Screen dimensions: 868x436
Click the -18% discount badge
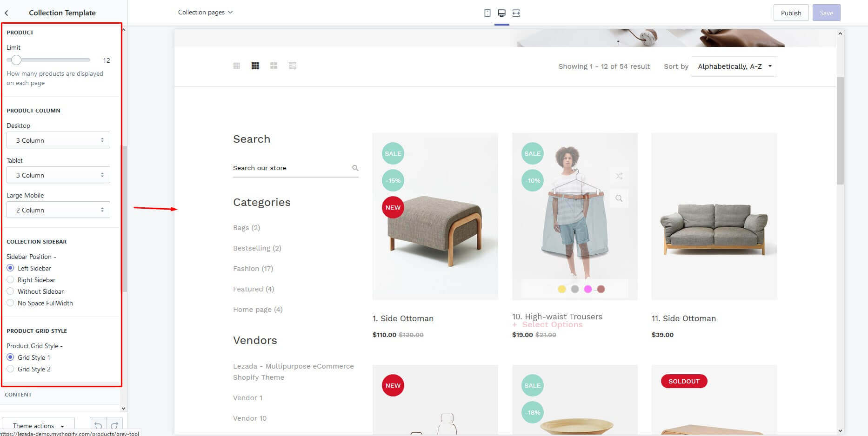point(533,412)
